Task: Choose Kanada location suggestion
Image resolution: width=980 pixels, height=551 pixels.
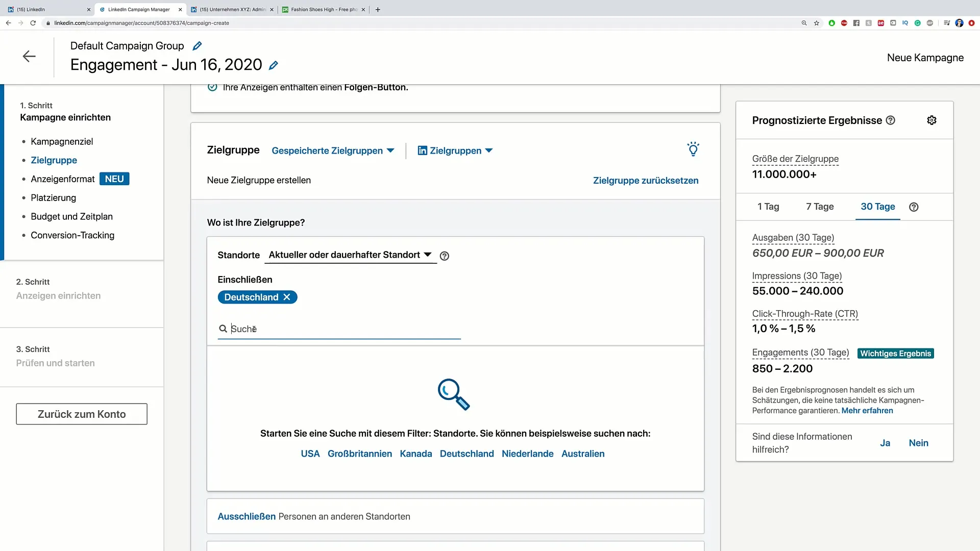Action: [x=416, y=454]
